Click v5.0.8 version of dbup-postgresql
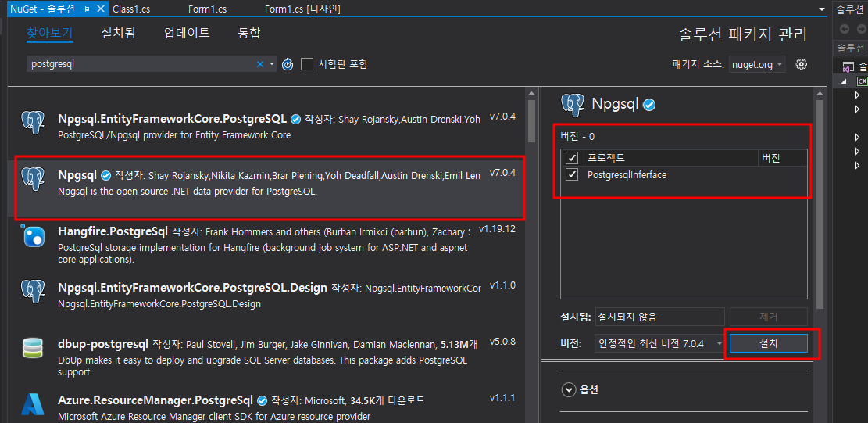 click(502, 342)
